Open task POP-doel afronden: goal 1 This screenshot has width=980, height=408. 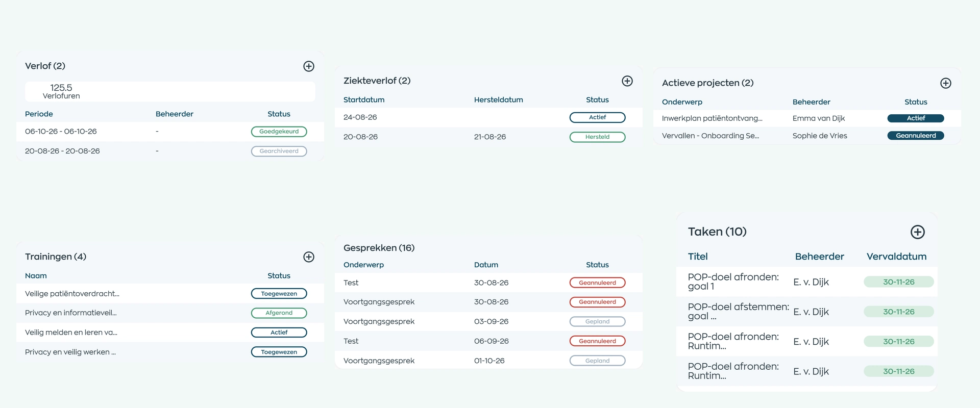[807, 282]
